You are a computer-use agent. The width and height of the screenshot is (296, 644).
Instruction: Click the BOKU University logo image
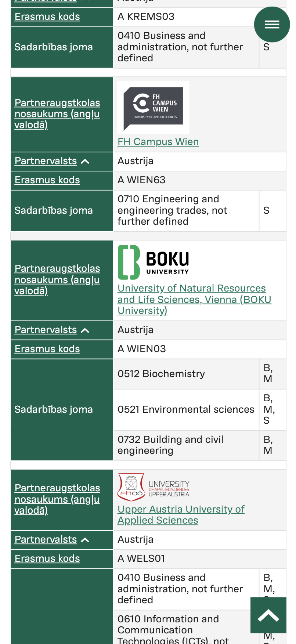[154, 262]
